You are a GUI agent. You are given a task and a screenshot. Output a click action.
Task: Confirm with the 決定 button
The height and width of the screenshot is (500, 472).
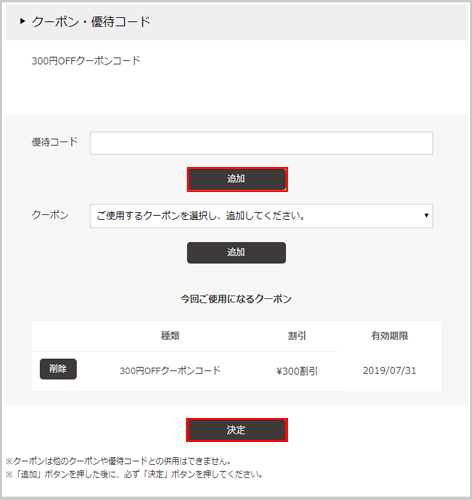236,430
